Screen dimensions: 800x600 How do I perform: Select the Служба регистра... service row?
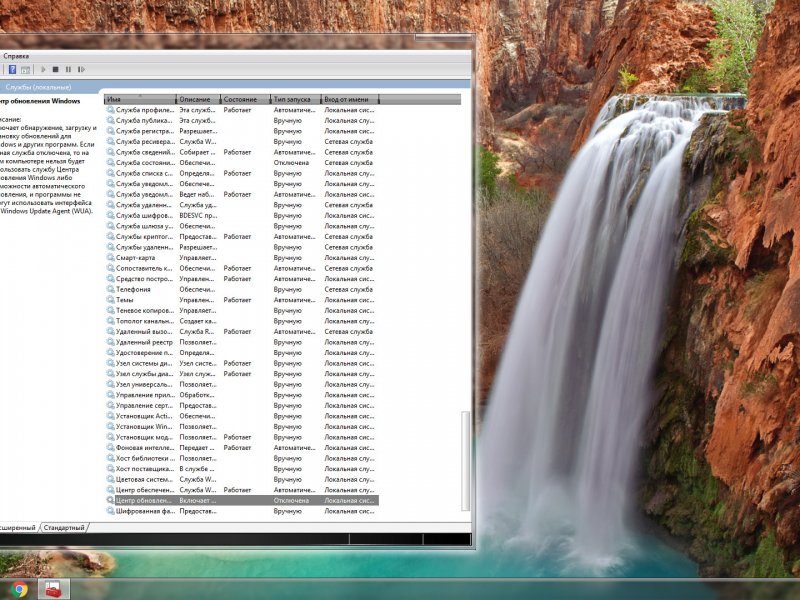[242, 131]
